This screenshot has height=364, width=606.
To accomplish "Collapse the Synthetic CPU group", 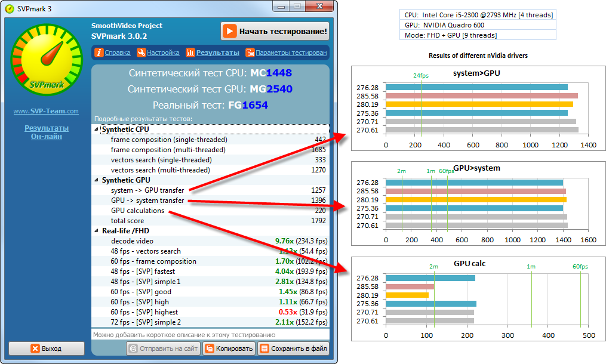I will [97, 129].
